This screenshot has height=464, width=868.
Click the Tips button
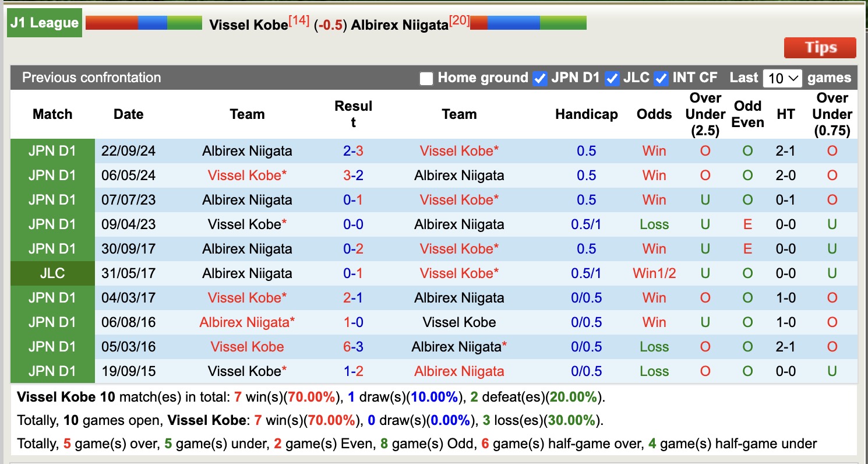[x=819, y=48]
